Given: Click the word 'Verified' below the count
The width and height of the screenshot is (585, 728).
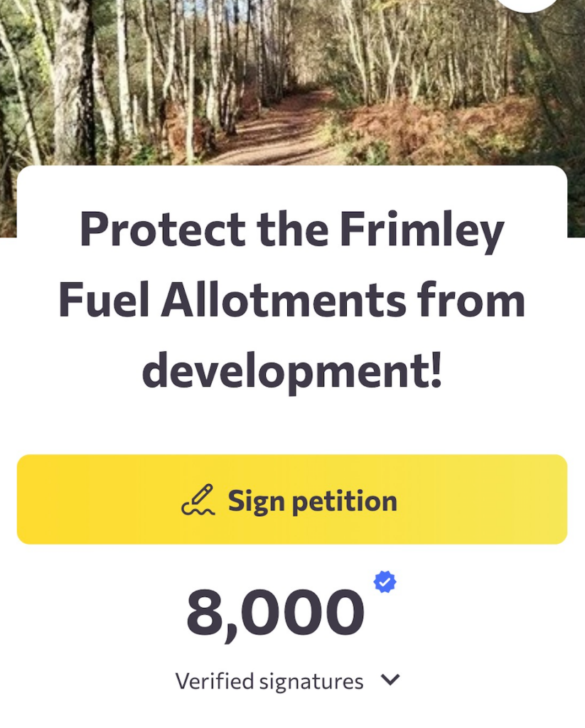Looking at the screenshot, I should pos(215,681).
